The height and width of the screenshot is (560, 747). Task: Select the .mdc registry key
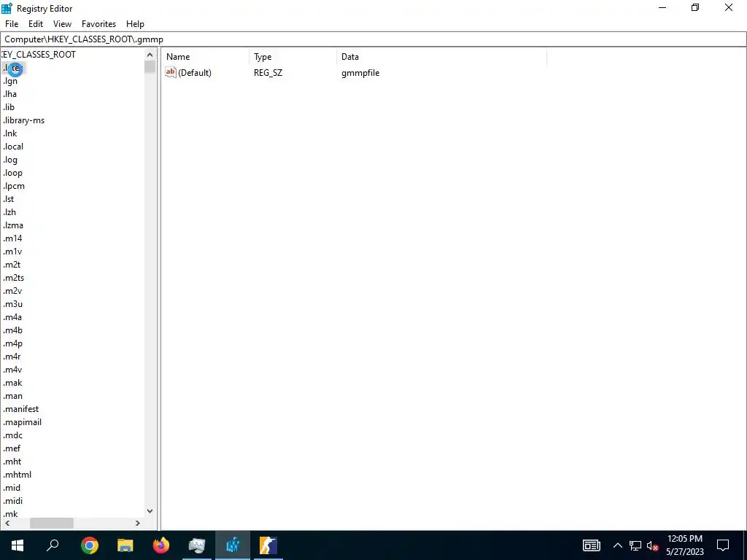tap(12, 435)
